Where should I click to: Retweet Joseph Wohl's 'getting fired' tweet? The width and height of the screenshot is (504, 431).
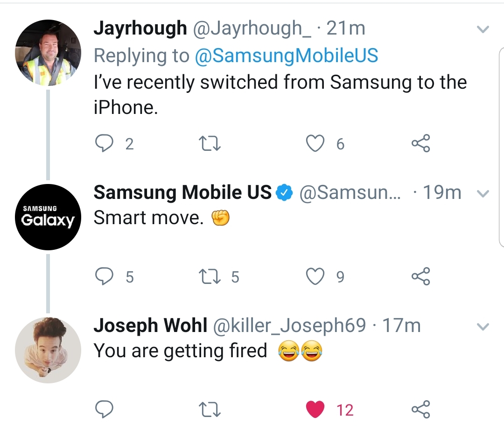[x=210, y=410]
